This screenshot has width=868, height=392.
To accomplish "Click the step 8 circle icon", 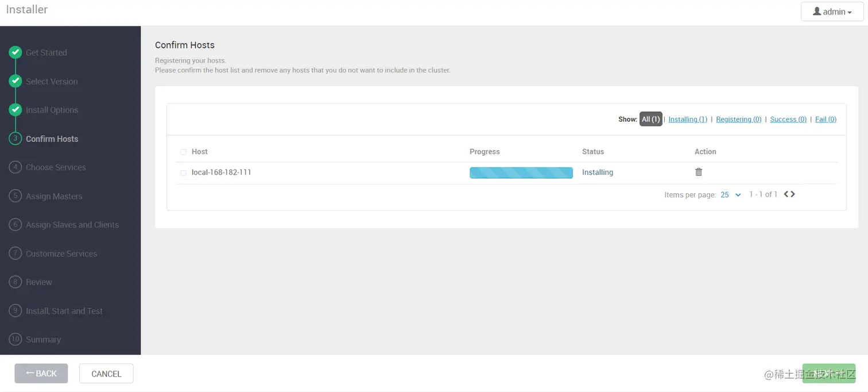I will [15, 282].
